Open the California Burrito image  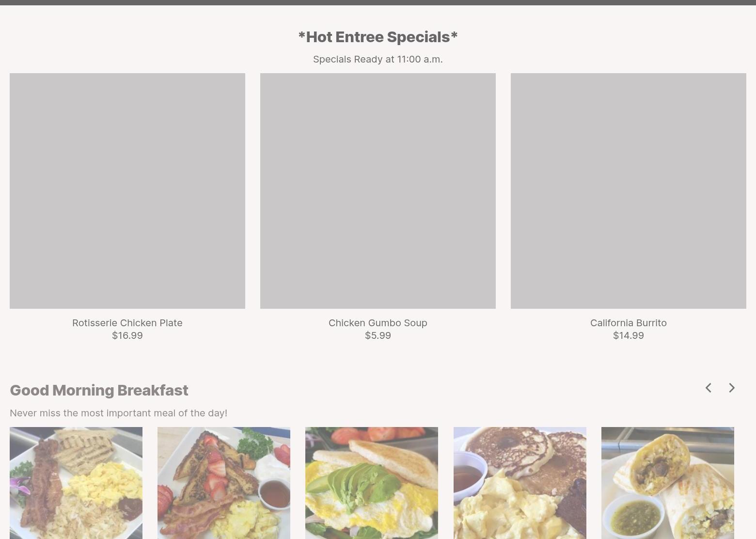629,191
